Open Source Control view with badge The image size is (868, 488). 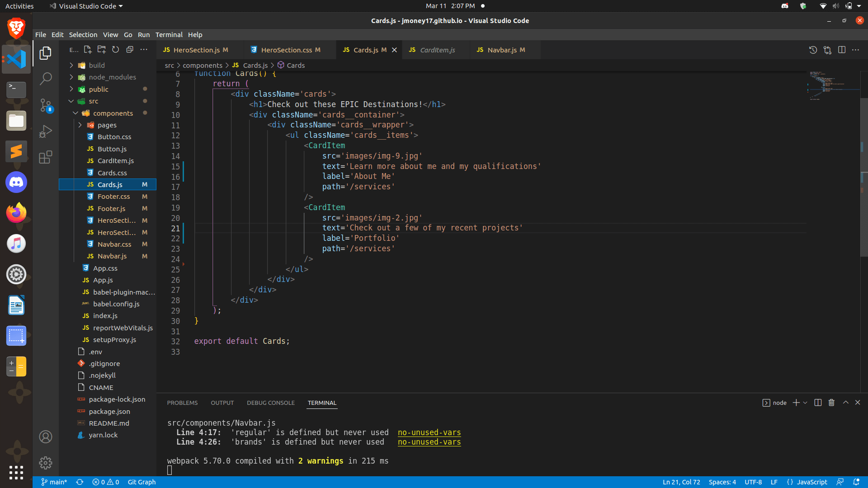coord(46,105)
